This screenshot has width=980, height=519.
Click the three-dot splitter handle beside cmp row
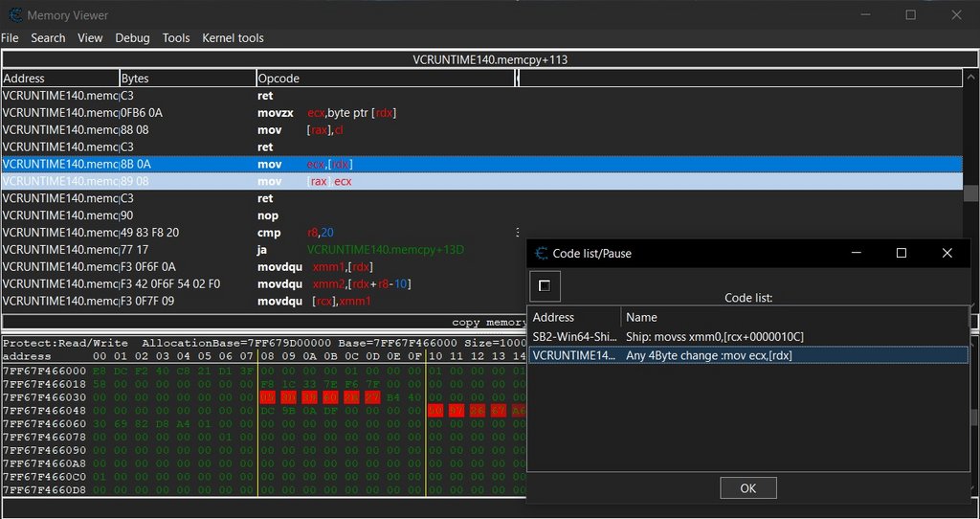pyautogui.click(x=518, y=233)
